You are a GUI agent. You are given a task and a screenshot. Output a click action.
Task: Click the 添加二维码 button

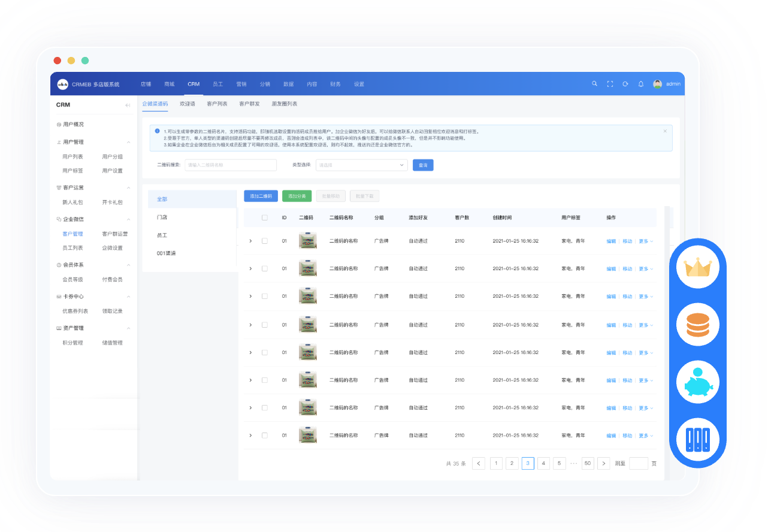tap(261, 196)
